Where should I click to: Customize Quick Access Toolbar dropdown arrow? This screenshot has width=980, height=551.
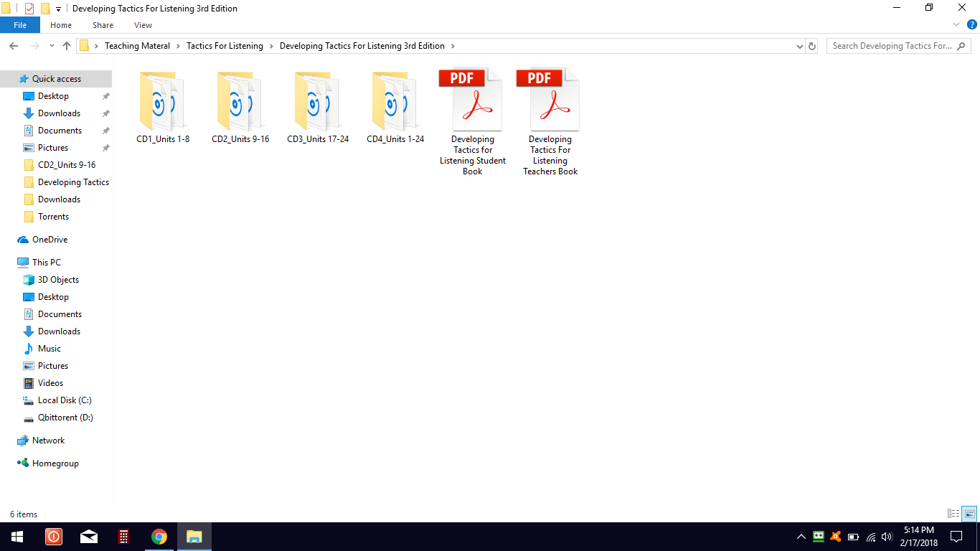[59, 9]
